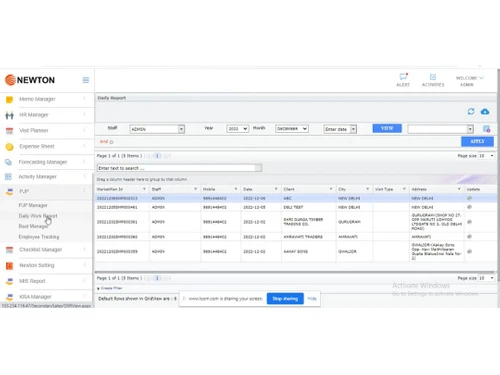Screen dimensions: 500x375
Task: Click the refresh icon in Daily Report
Action: coord(471,112)
